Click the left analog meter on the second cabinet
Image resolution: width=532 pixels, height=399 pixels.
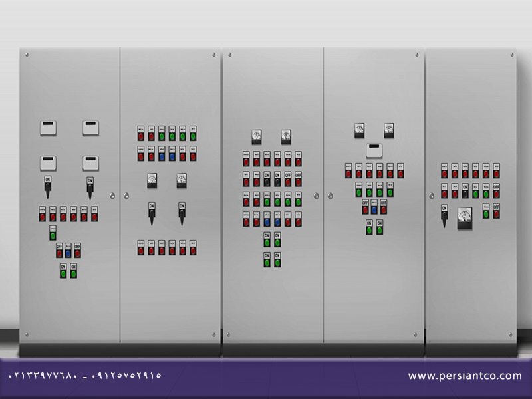152,180
